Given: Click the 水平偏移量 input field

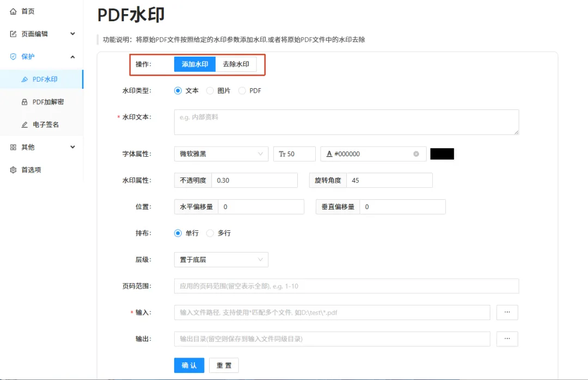Looking at the screenshot, I should (261, 207).
